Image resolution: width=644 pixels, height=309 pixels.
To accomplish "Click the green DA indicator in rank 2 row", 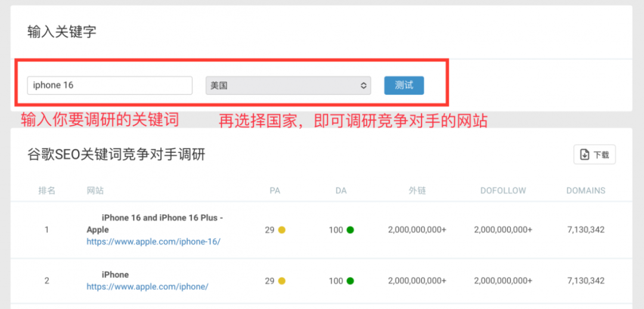I will 350,281.
